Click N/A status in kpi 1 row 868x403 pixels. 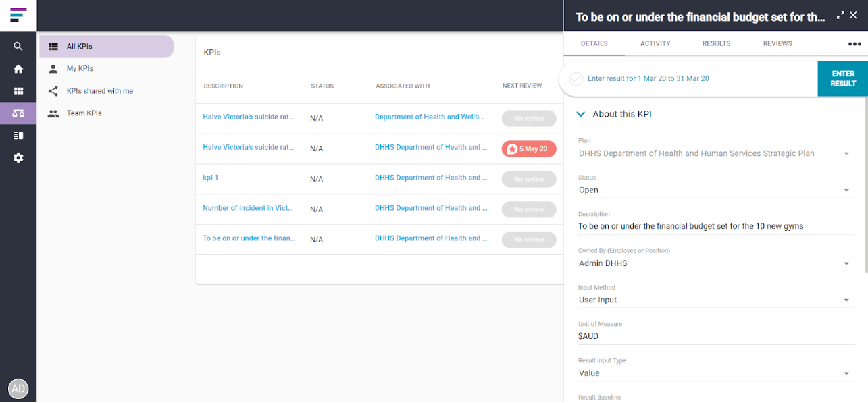pos(316,179)
